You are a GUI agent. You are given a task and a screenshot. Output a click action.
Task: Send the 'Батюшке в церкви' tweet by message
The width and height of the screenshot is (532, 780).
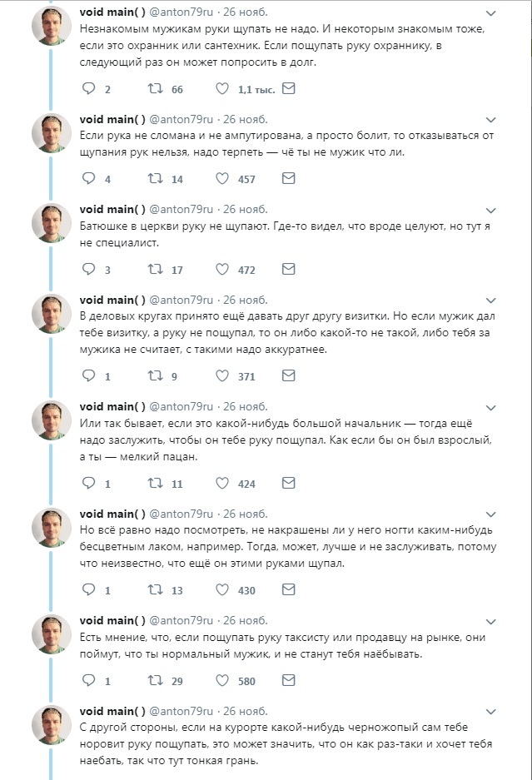point(288,269)
